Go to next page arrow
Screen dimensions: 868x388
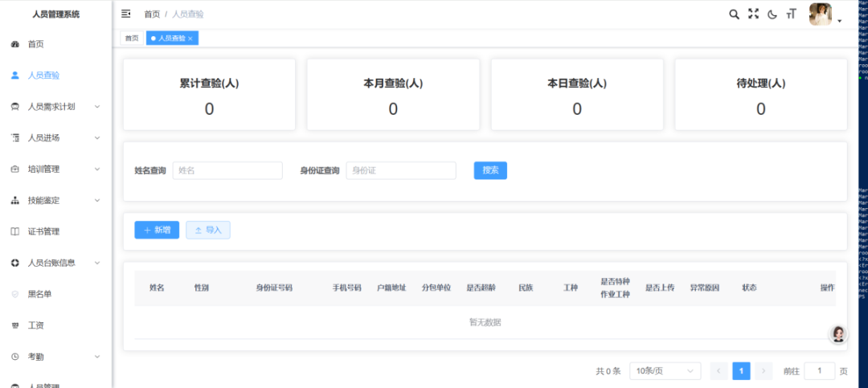(764, 371)
